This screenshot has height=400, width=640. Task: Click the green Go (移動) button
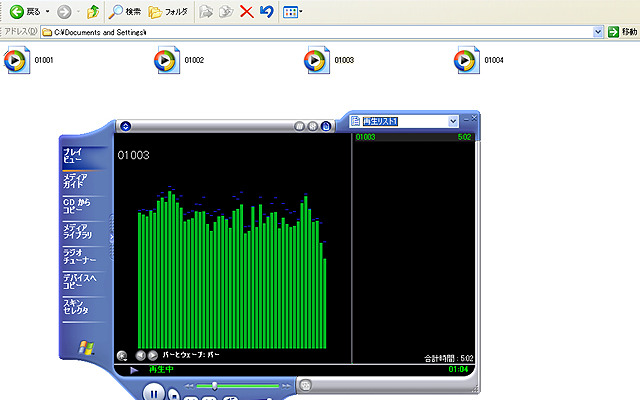pyautogui.click(x=622, y=32)
